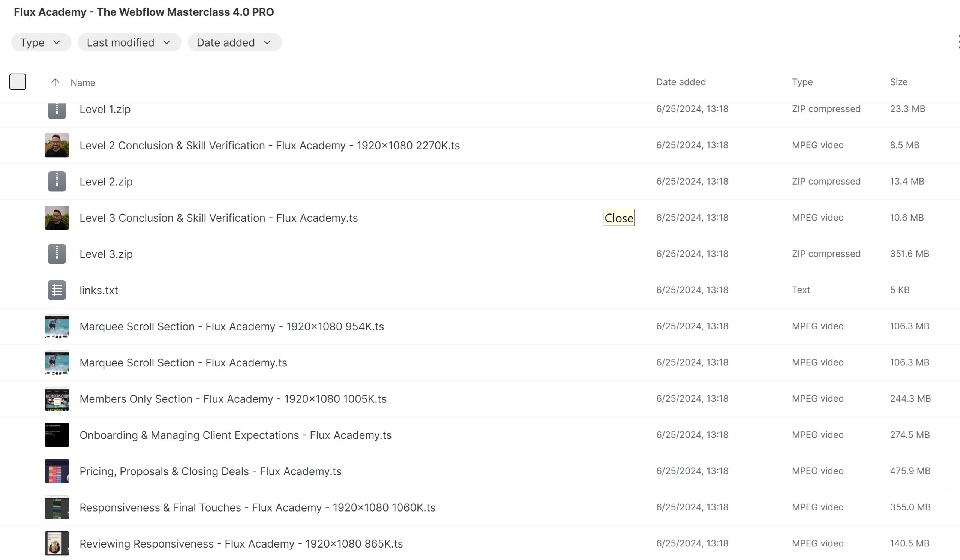Click the ascending sort arrow beside Name

click(55, 82)
